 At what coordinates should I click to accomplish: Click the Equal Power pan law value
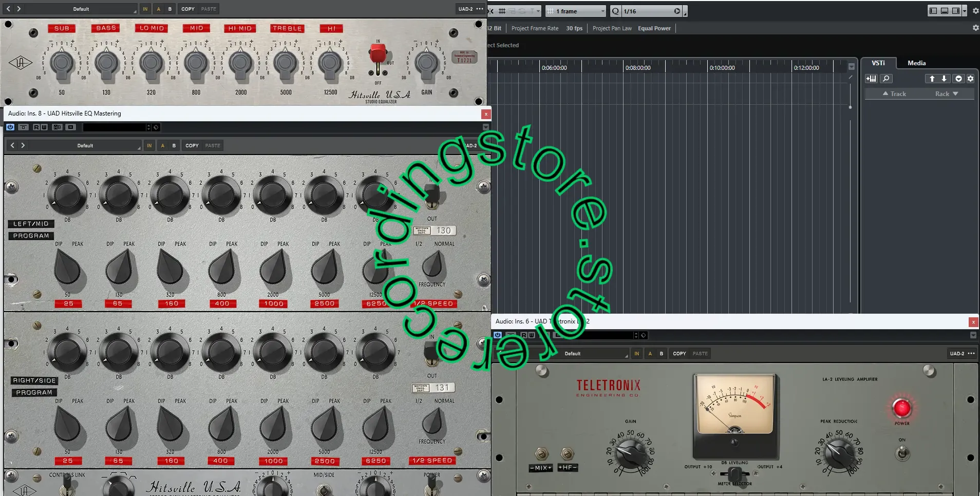[654, 28]
